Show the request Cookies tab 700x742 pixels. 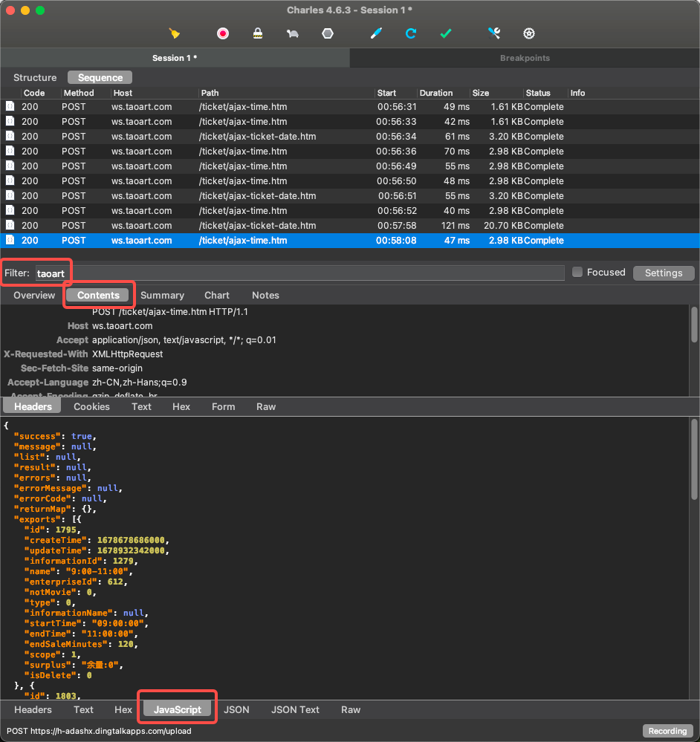pyautogui.click(x=91, y=406)
